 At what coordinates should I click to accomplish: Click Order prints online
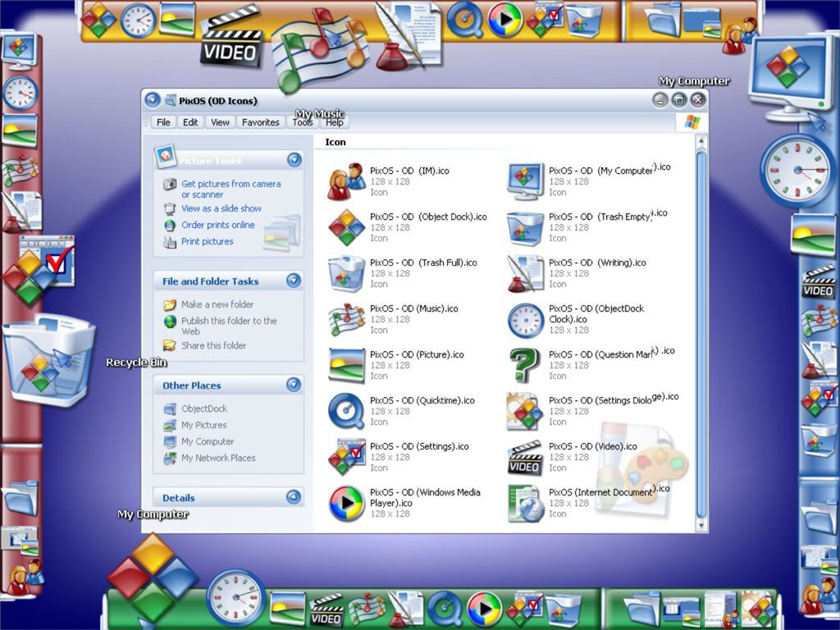click(x=218, y=225)
